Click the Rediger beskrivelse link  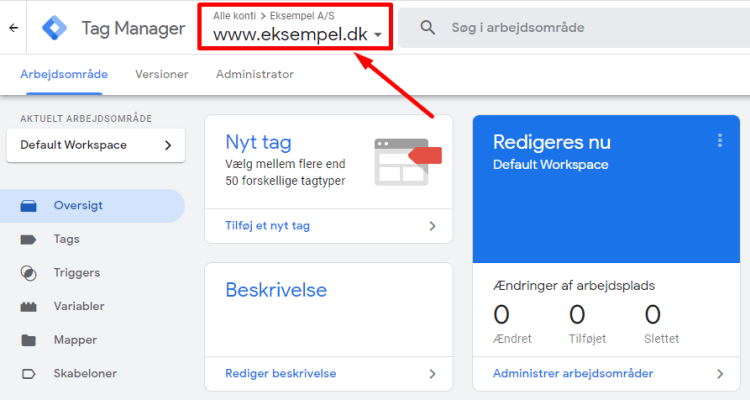coord(280,374)
